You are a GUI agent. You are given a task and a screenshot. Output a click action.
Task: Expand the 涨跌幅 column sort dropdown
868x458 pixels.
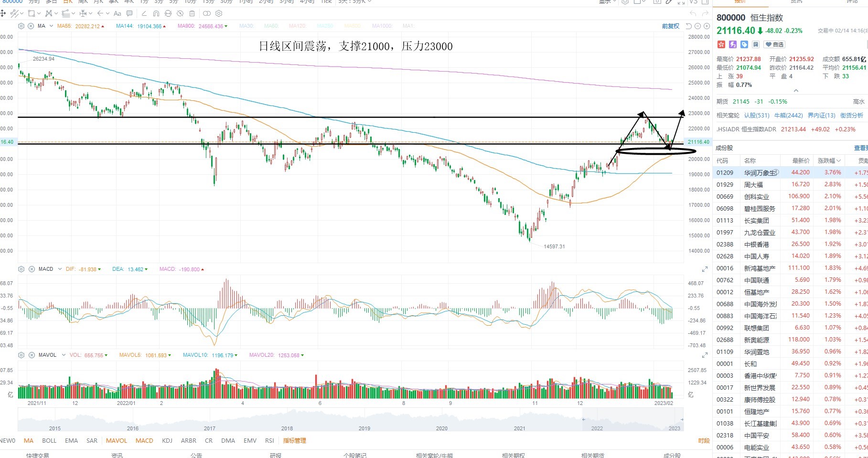click(x=838, y=161)
